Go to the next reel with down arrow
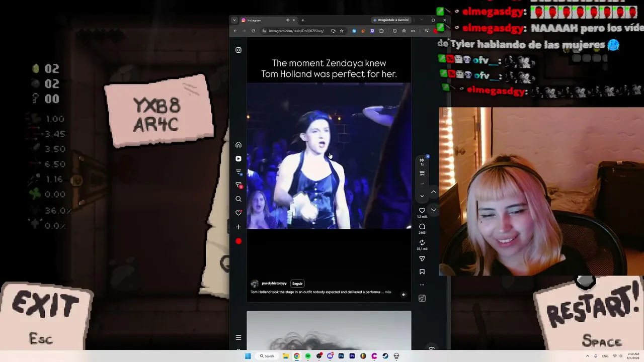Viewport: 644px width, 362px height. point(434,210)
